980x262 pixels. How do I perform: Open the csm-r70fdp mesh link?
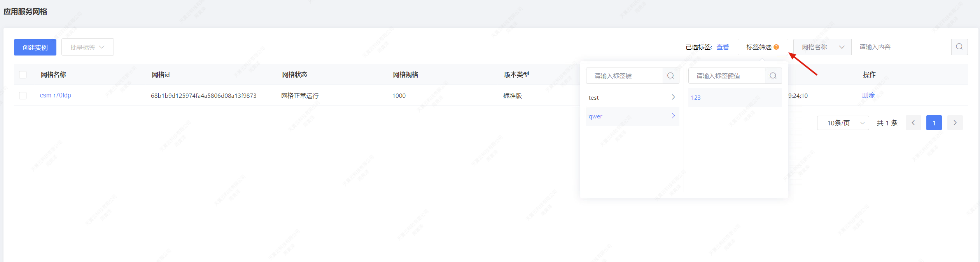coord(56,95)
